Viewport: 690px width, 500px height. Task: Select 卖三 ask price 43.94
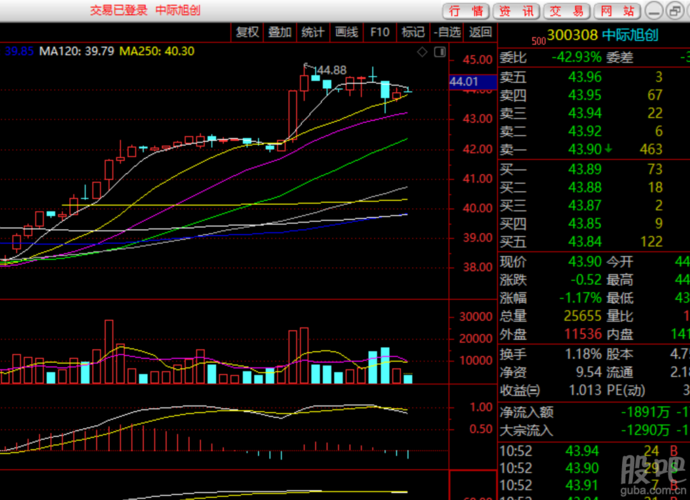(x=584, y=113)
